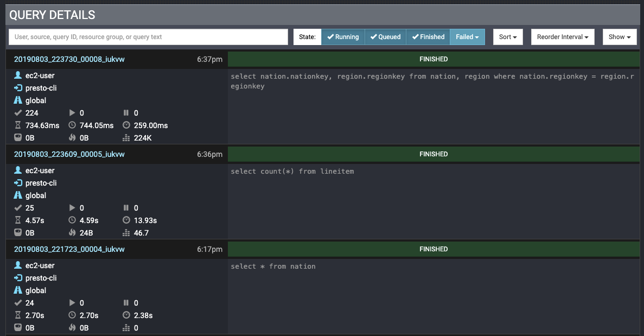This screenshot has width=644, height=336.
Task: Click flame peak memory icon beside 24B
Action: point(72,233)
